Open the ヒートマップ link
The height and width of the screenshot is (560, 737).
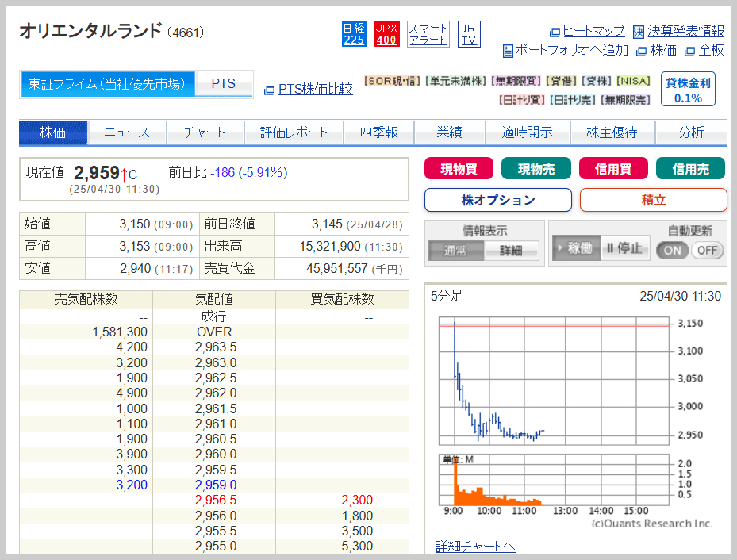[x=593, y=31]
